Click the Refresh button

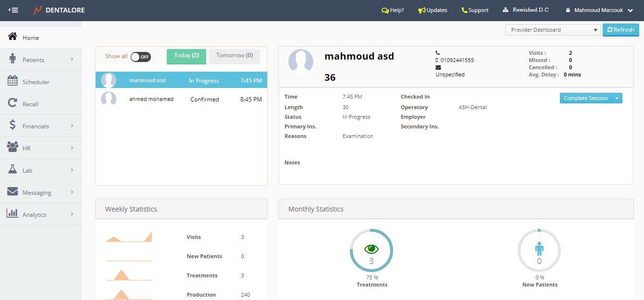point(620,30)
